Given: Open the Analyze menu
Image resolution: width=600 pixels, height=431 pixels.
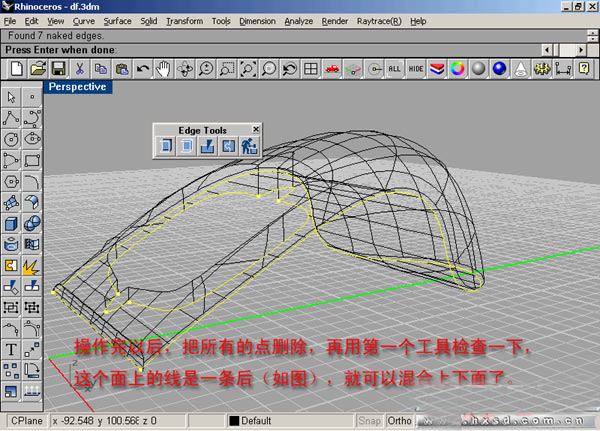Looking at the screenshot, I should (298, 20).
